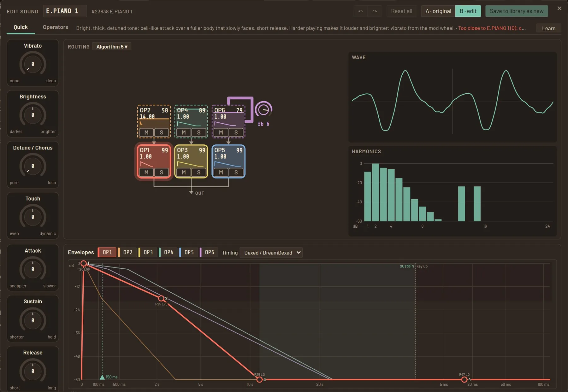Select the OP5 envelope tab
This screenshot has width=568, height=392.
tap(189, 252)
